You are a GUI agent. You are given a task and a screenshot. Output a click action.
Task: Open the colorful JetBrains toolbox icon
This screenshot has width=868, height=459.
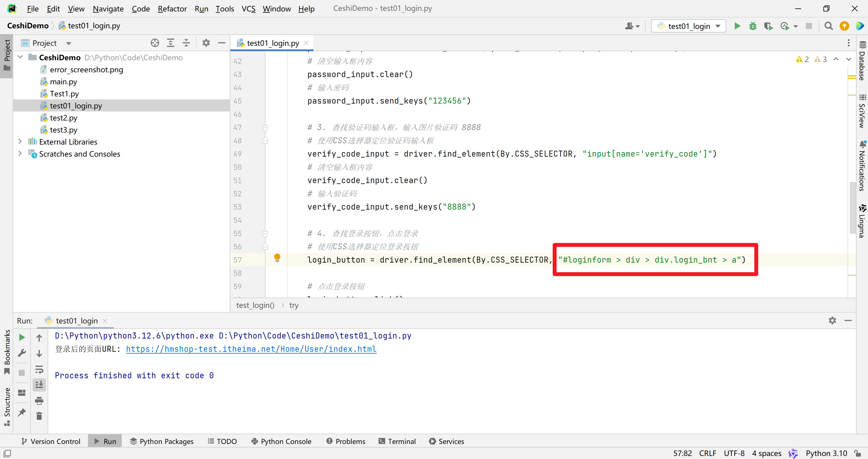tap(860, 26)
